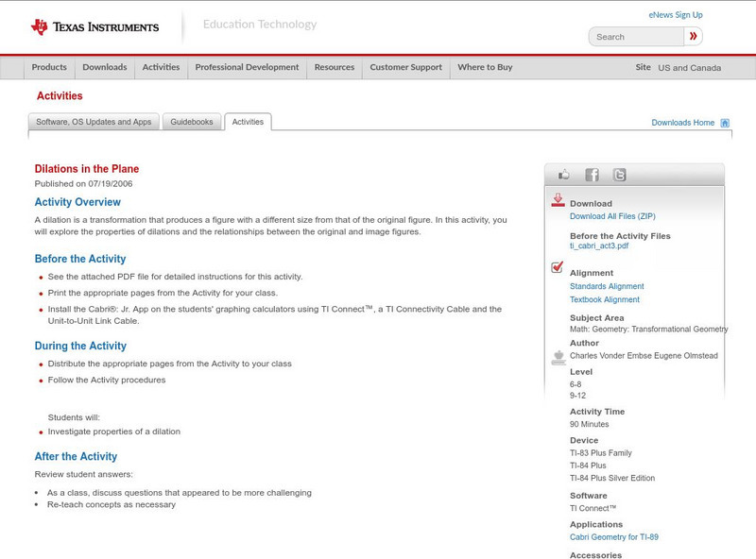Share the activity on Facebook
This screenshot has height=559, width=756.
593,175
